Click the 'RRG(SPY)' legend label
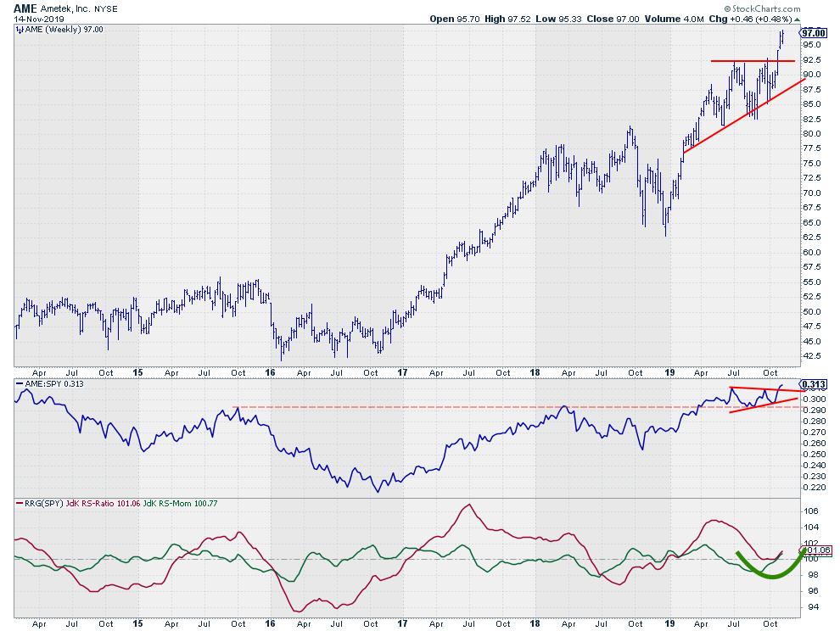 tap(43, 504)
